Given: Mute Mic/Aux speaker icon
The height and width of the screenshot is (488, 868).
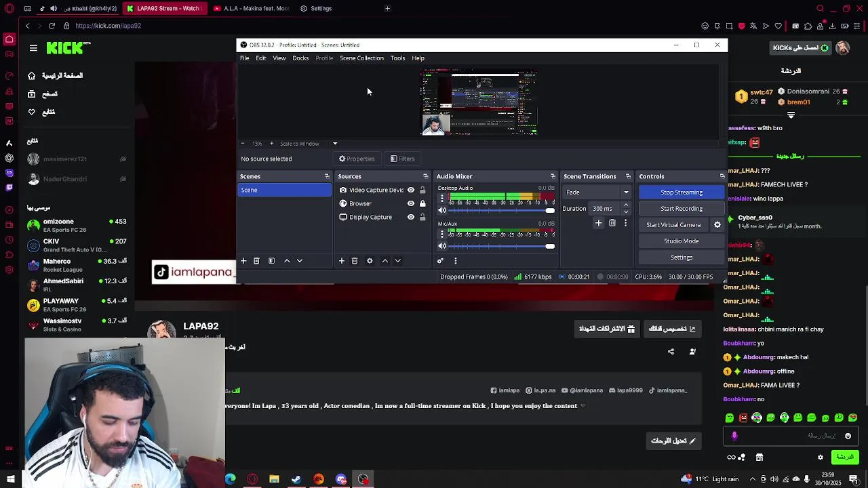Looking at the screenshot, I should point(442,246).
